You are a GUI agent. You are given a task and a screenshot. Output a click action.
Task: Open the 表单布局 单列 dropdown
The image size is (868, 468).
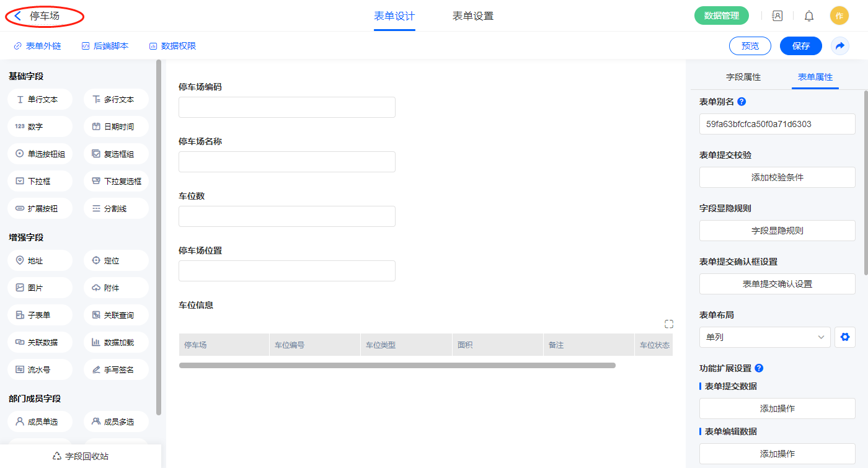[x=764, y=337]
